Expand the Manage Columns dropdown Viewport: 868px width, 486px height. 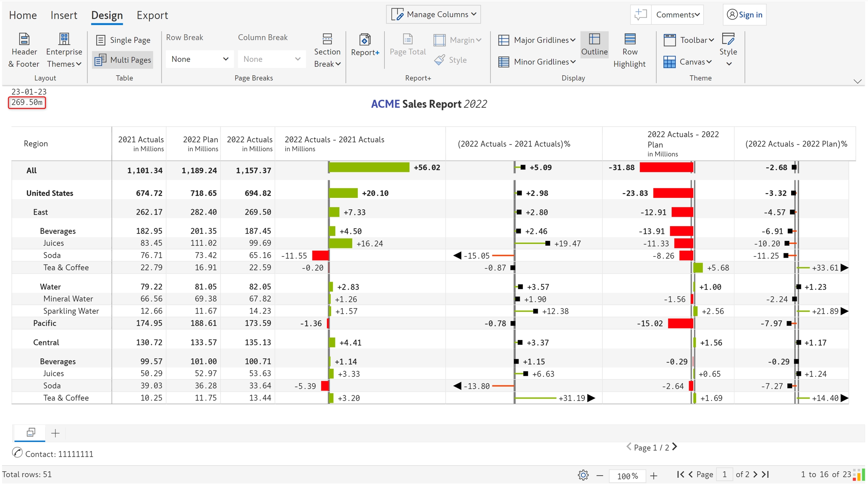pos(433,15)
